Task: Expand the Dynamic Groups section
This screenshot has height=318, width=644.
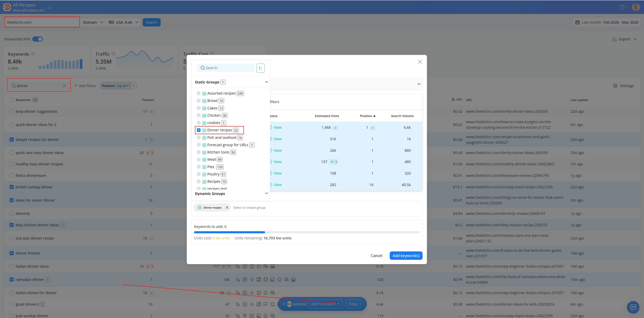Action: [x=266, y=193]
